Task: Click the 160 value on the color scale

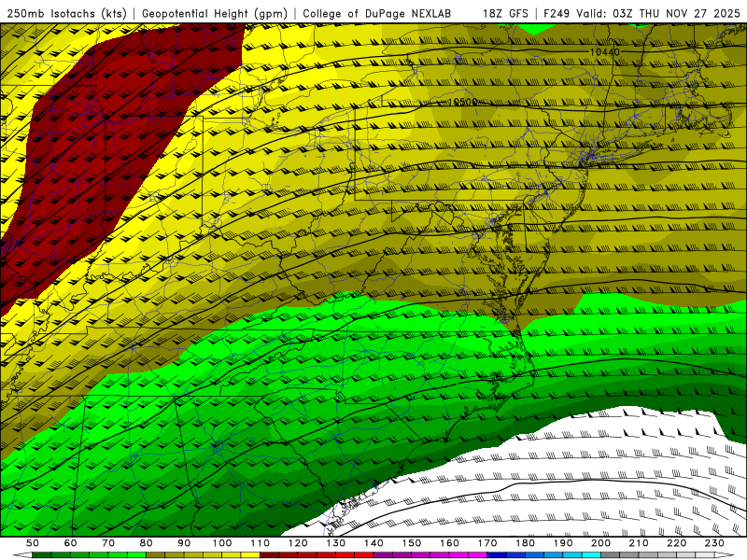Action: [449, 543]
